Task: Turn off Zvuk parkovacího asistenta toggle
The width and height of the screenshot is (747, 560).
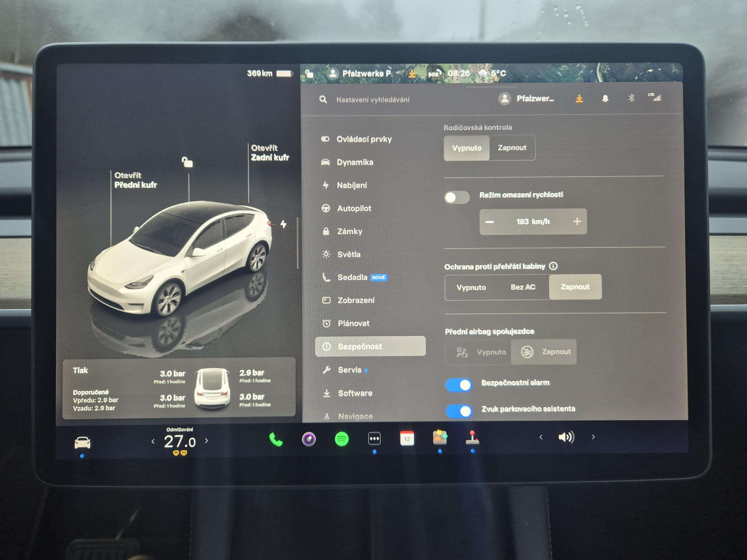Action: coord(459,411)
